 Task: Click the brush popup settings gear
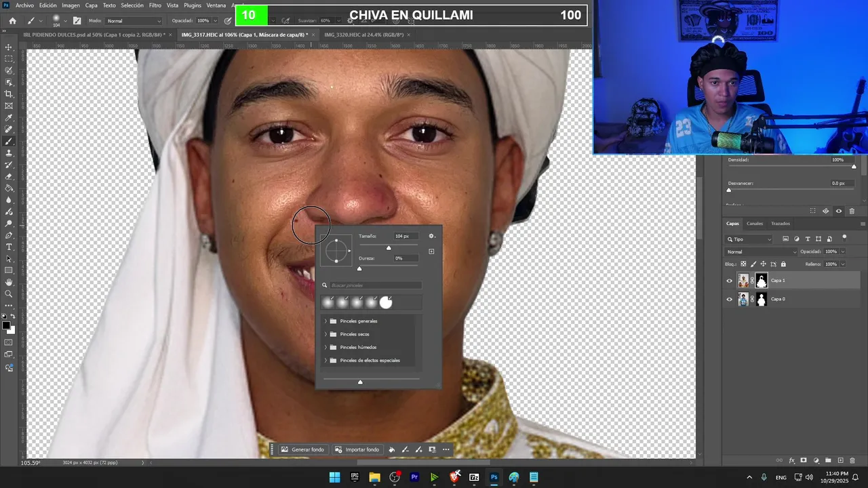click(x=431, y=236)
